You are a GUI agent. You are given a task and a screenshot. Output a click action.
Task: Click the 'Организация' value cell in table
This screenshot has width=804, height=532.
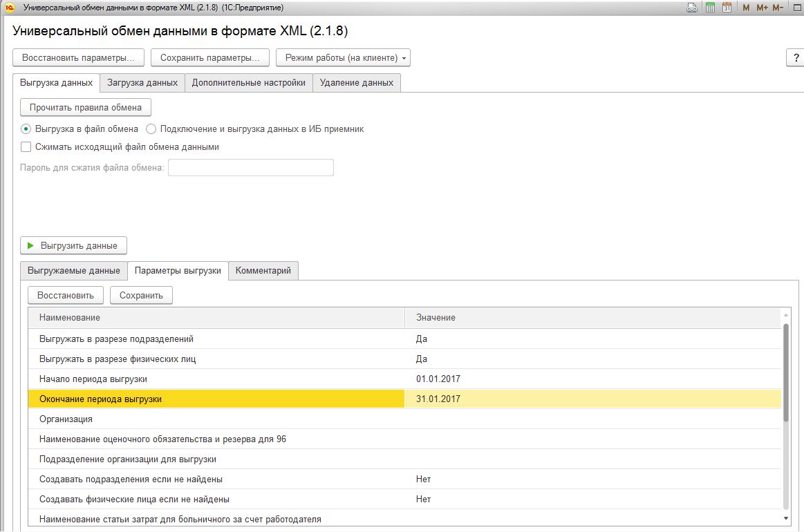[592, 419]
